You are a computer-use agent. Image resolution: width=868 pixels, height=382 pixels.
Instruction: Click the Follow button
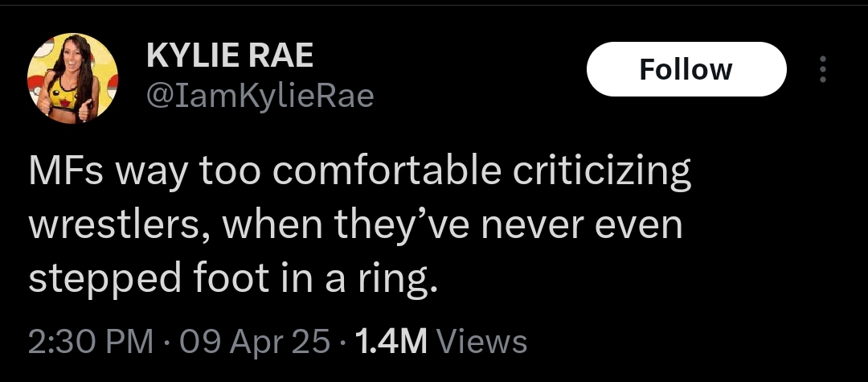coord(686,69)
